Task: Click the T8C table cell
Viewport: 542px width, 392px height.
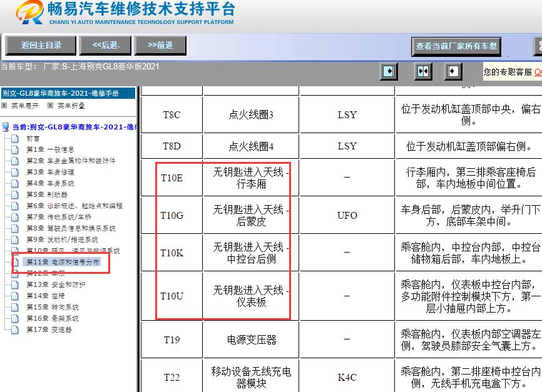Action: click(x=171, y=114)
